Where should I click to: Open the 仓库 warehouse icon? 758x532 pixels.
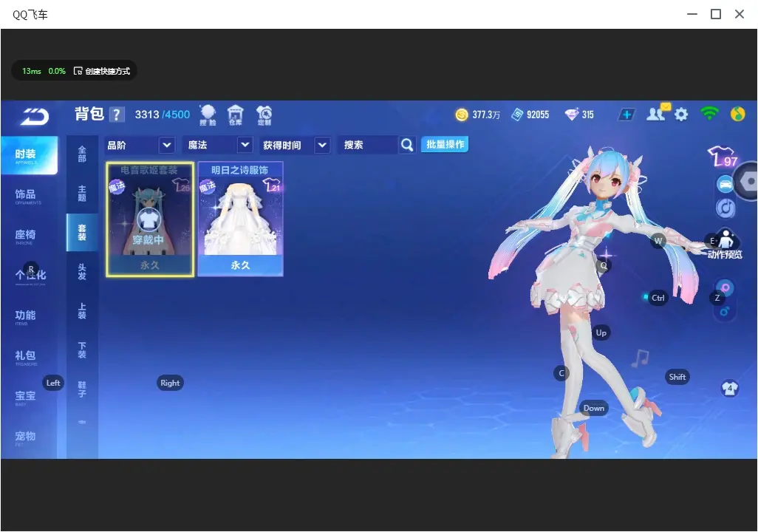click(x=236, y=115)
